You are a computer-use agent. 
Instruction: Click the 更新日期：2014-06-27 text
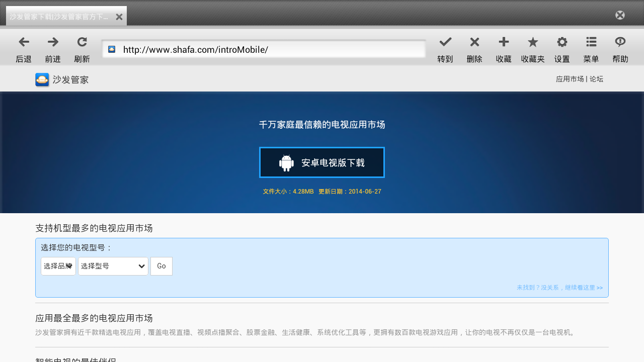(x=350, y=192)
